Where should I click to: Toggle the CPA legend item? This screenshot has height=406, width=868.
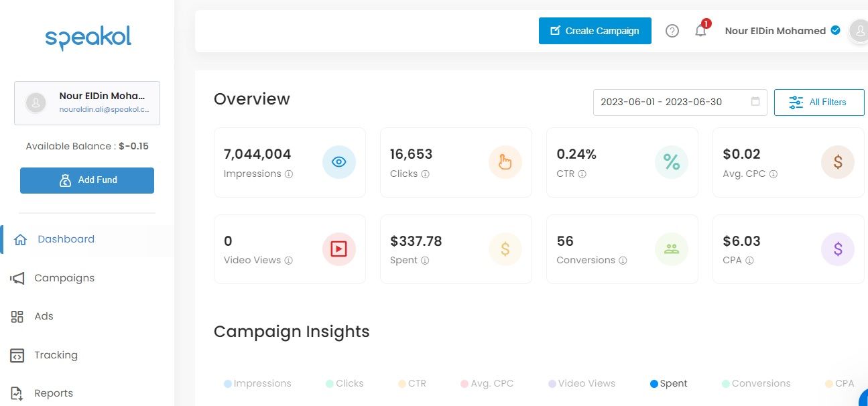coord(839,383)
